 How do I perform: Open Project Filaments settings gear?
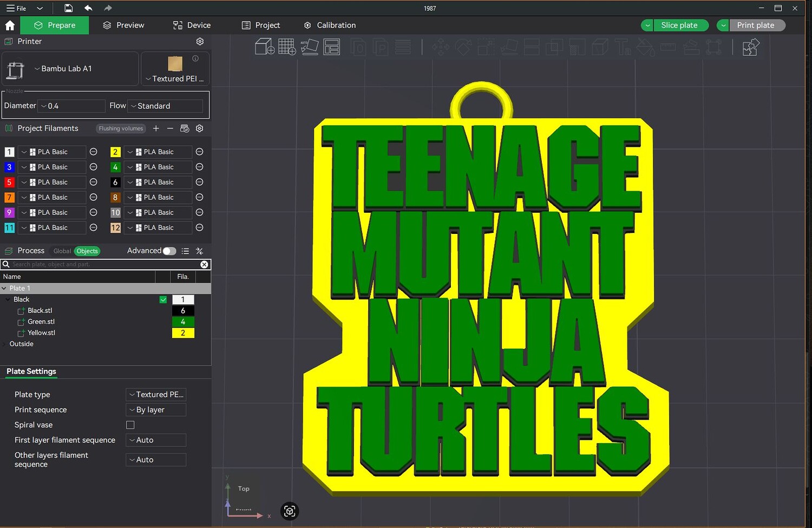200,128
